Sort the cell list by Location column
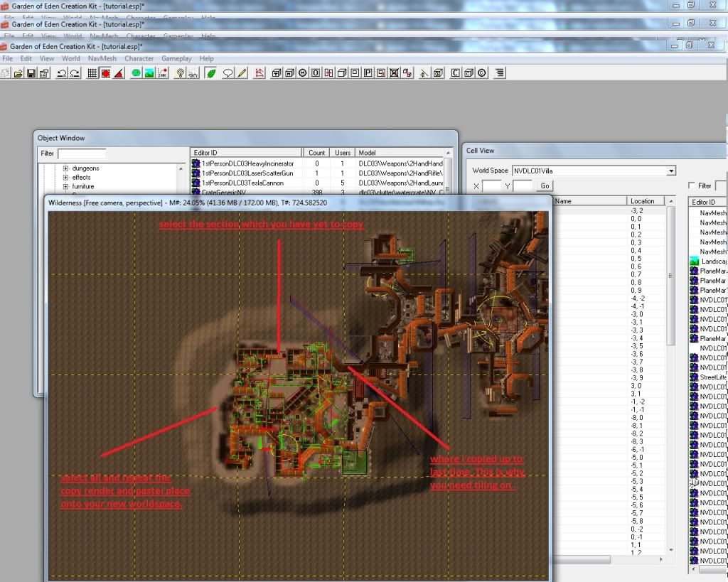The width and height of the screenshot is (728, 582). click(x=646, y=201)
